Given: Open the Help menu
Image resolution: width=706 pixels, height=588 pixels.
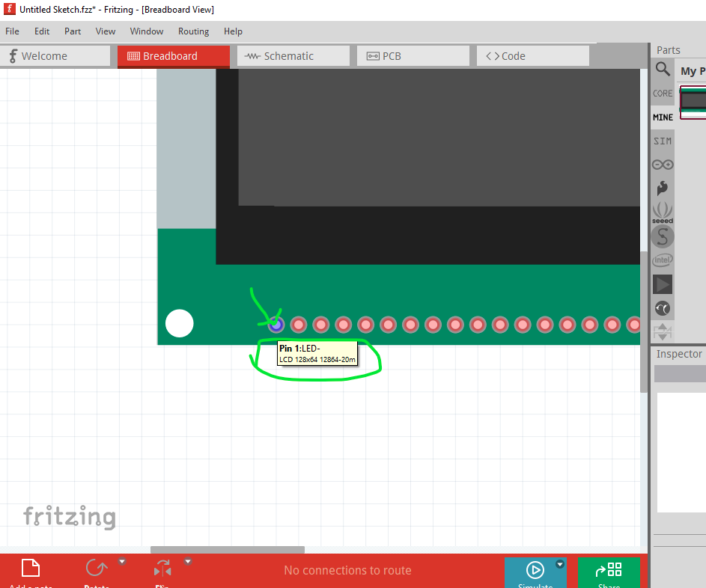Looking at the screenshot, I should tap(233, 31).
